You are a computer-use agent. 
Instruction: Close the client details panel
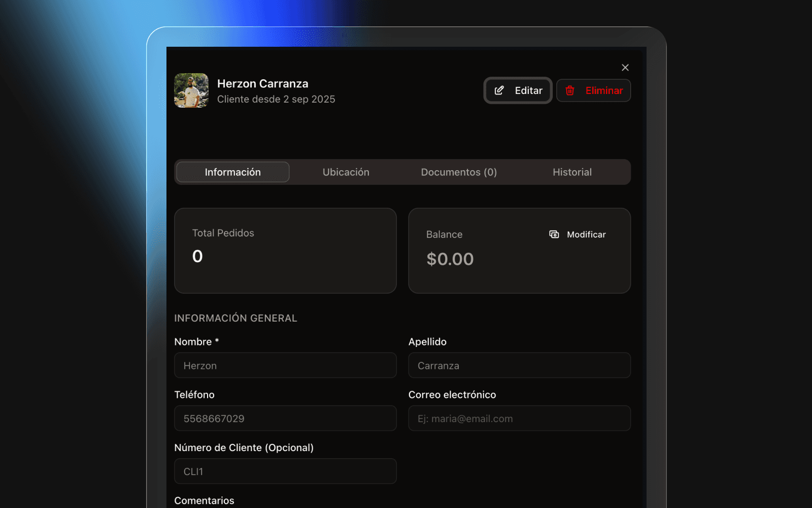tap(625, 68)
